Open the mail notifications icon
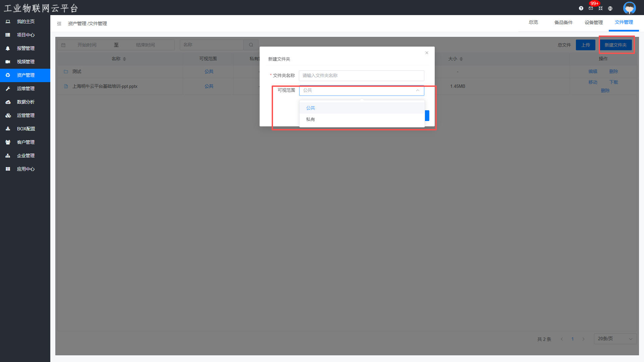 pyautogui.click(x=591, y=8)
